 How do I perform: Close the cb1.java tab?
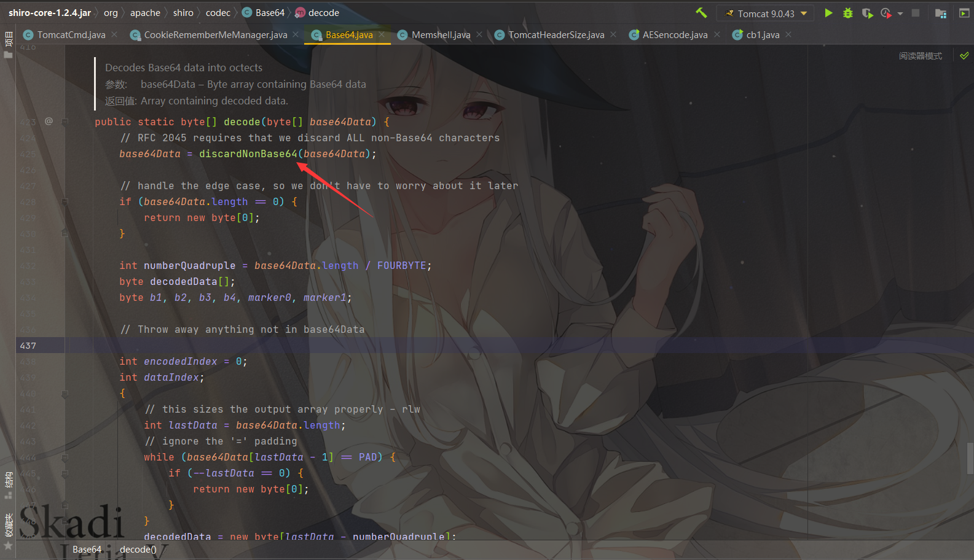[788, 34]
